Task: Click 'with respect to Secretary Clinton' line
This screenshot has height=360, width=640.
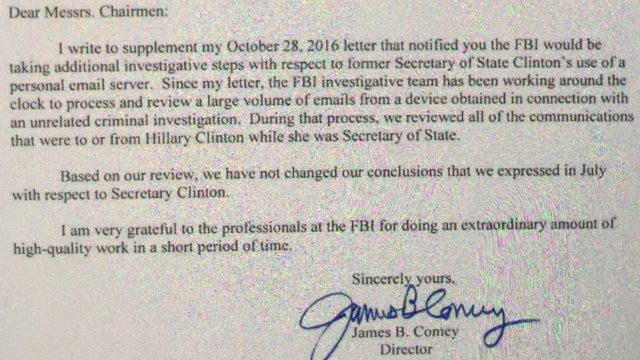Action: 120,193
